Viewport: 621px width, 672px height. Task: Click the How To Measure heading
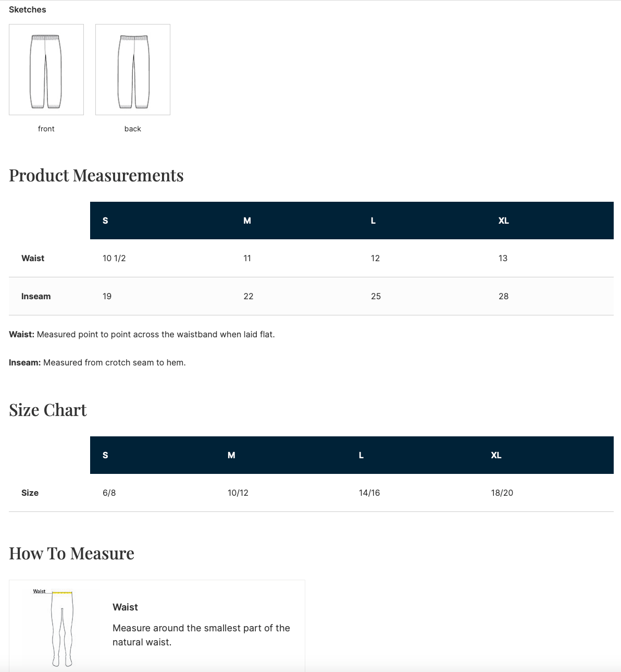pos(72,554)
